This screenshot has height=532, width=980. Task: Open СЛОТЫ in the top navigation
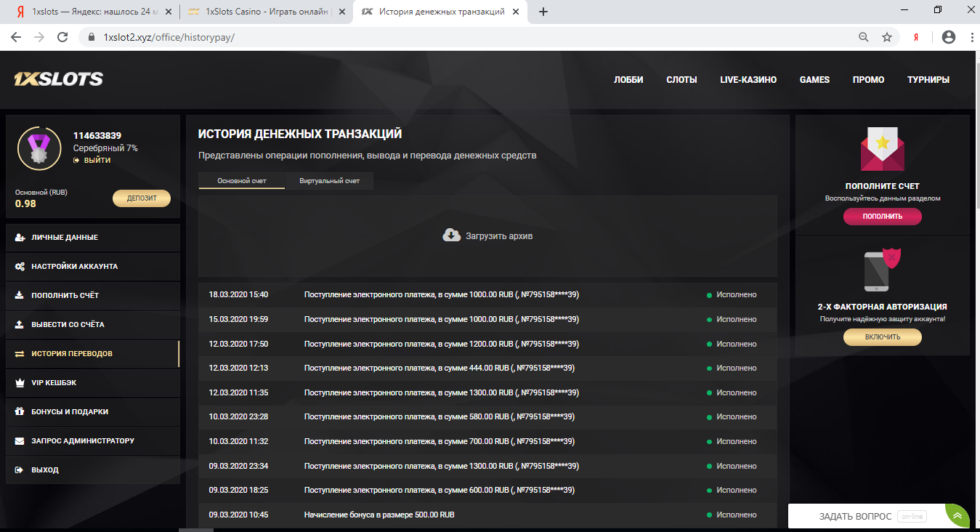click(681, 80)
